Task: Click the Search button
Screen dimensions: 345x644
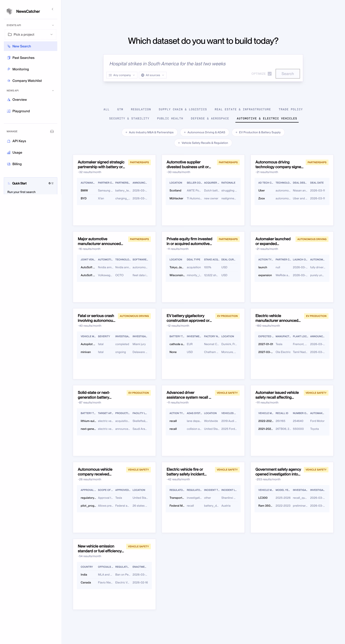Action: pyautogui.click(x=288, y=74)
